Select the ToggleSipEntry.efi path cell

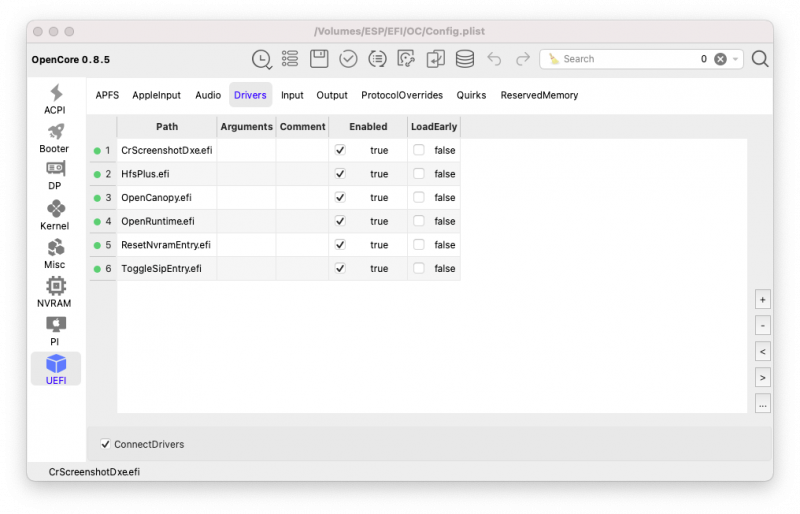tap(167, 268)
